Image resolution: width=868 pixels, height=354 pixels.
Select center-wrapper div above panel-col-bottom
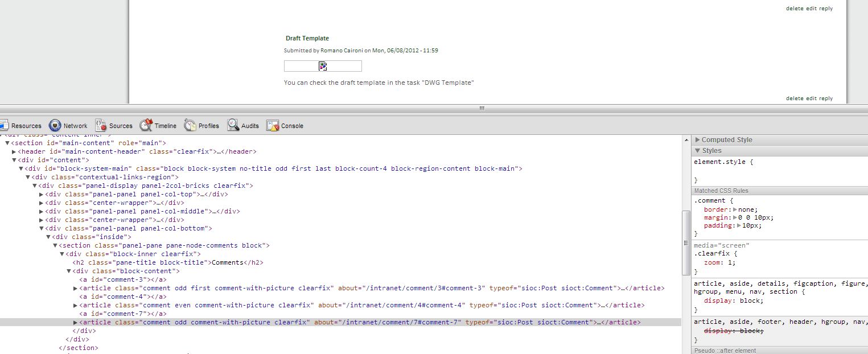coord(114,220)
